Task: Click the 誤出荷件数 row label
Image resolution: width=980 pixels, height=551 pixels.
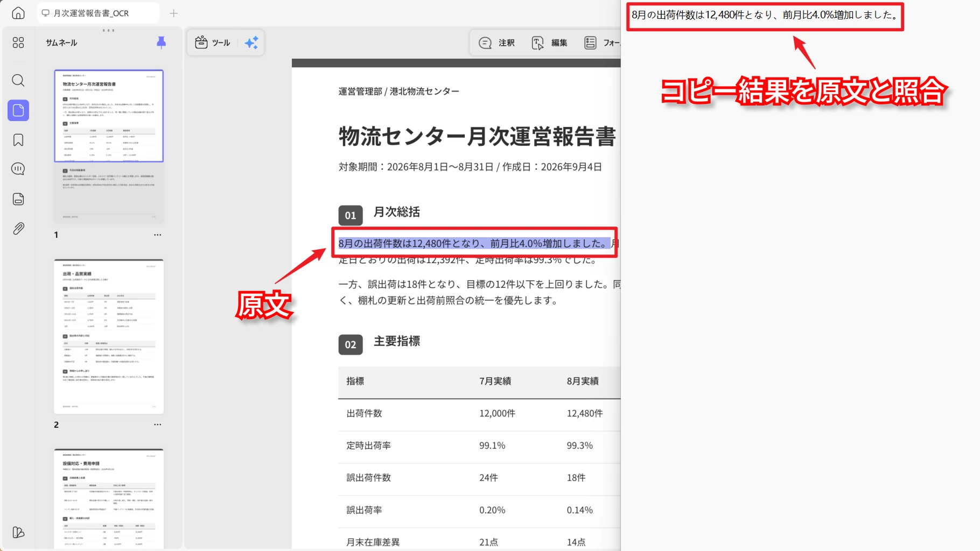Action: coord(368,478)
